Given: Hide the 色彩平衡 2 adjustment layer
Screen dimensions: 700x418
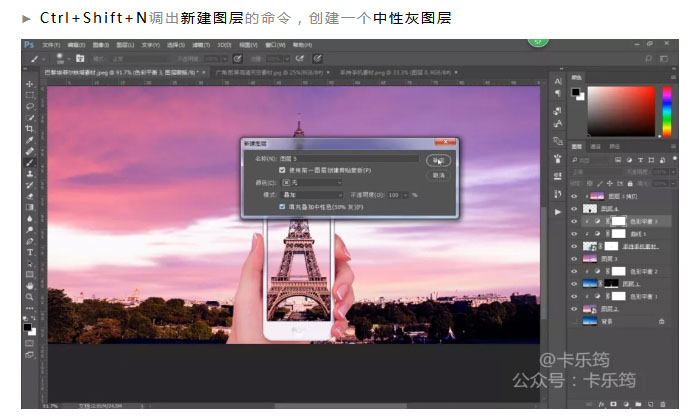Looking at the screenshot, I should pyautogui.click(x=574, y=271).
